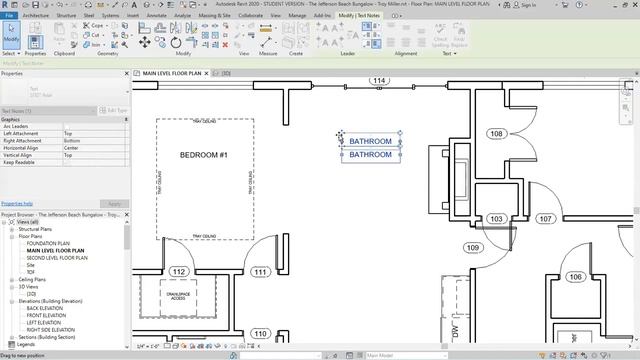Select the Align tool in the Modify panel
640x360 pixels.
(144, 28)
